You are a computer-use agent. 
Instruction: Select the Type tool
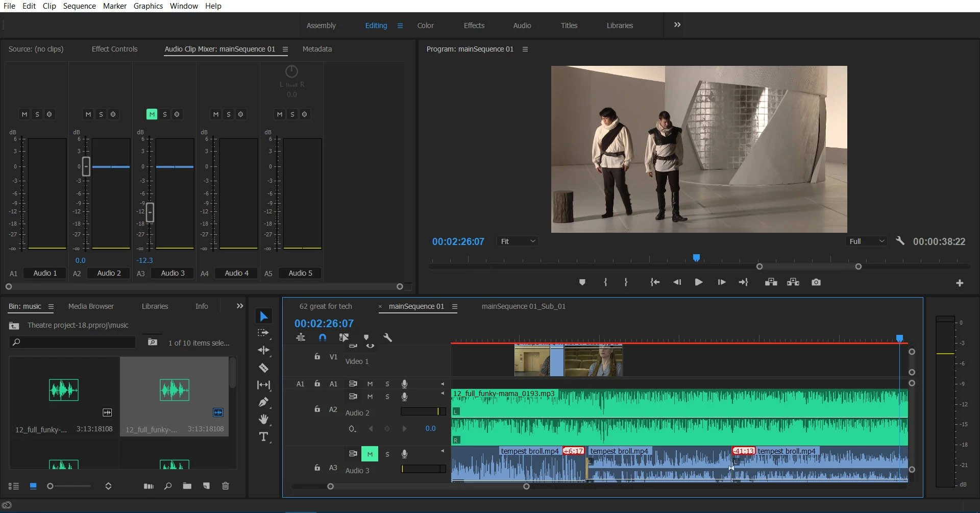point(263,437)
